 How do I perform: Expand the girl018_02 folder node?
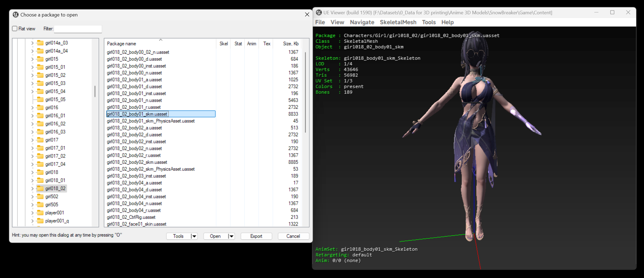[32, 188]
